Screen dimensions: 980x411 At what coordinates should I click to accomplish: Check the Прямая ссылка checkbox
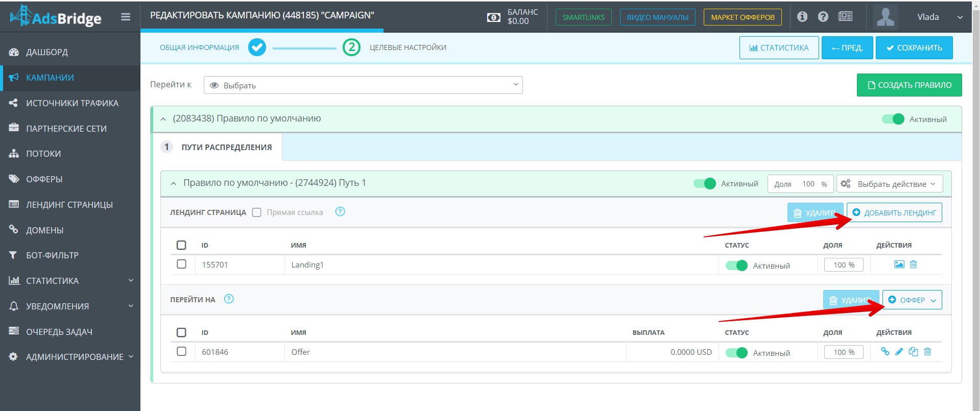(257, 212)
